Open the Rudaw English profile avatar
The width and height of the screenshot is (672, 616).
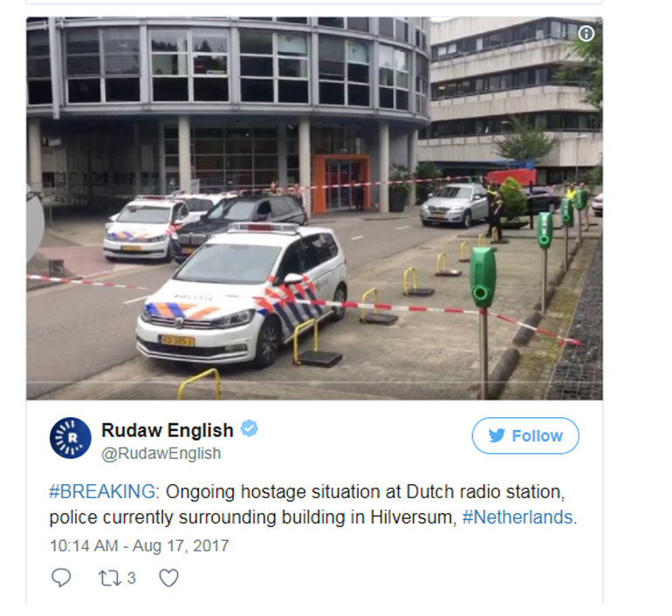coord(71,438)
